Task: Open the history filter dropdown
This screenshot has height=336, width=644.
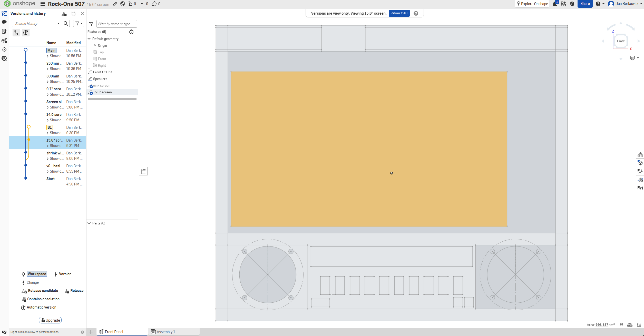Action: (79, 24)
